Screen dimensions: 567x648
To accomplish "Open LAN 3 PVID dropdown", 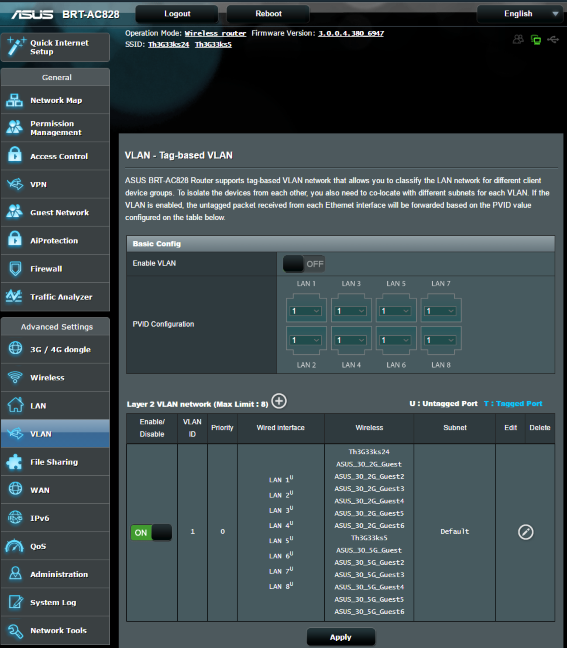I will [x=350, y=311].
